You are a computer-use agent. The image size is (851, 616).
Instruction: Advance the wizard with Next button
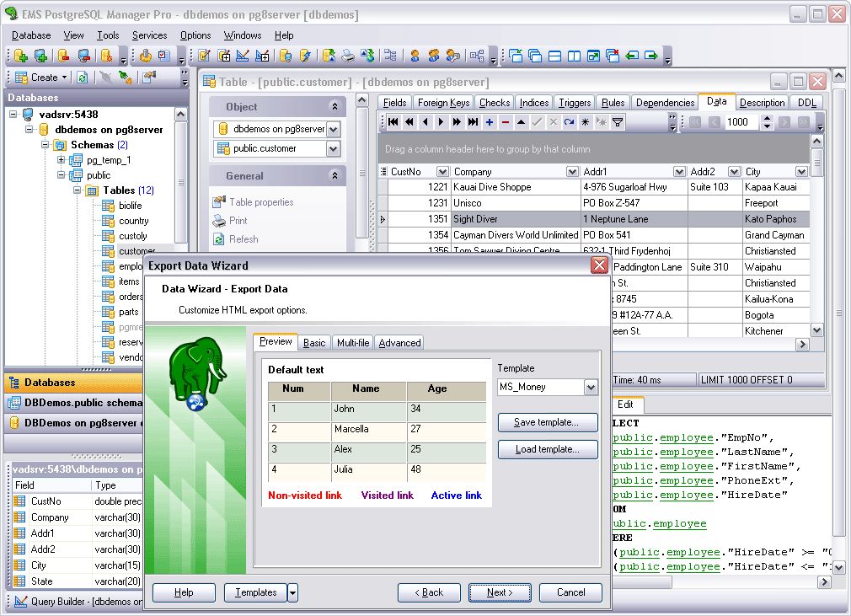pyautogui.click(x=499, y=592)
